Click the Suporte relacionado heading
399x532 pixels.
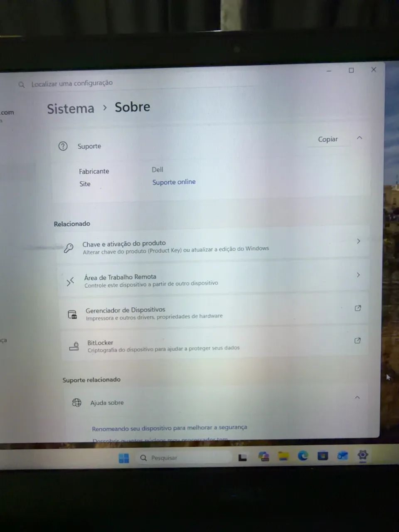(91, 380)
